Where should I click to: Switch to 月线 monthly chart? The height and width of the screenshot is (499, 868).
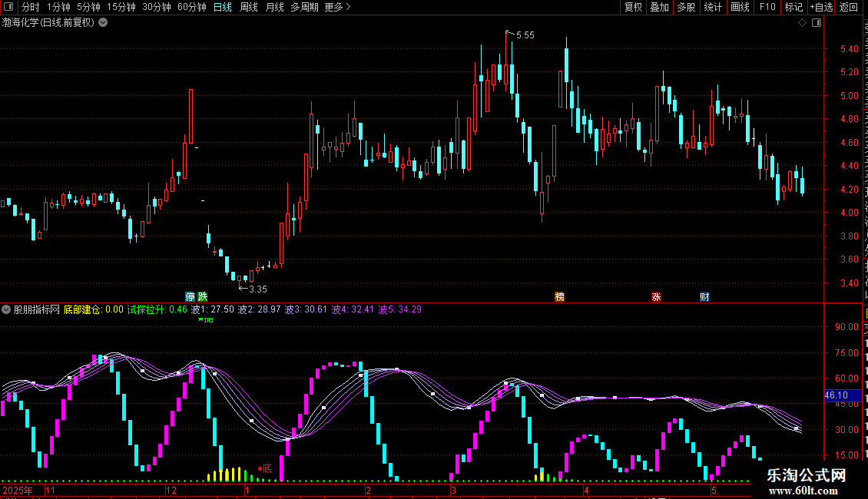(x=274, y=7)
